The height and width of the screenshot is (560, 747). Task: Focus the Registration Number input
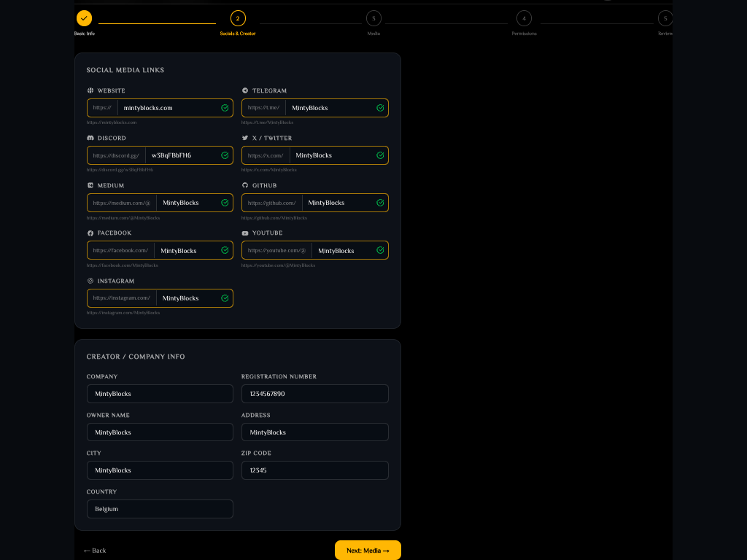point(315,394)
